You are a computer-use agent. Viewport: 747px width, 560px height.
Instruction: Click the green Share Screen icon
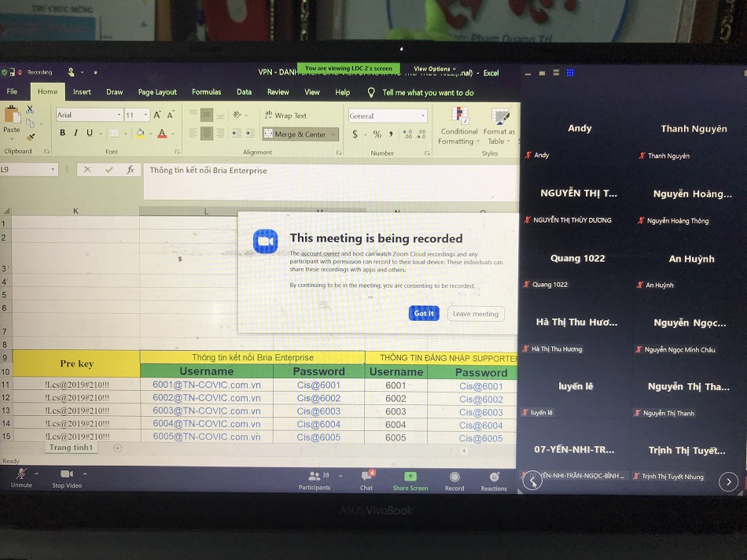(410, 477)
